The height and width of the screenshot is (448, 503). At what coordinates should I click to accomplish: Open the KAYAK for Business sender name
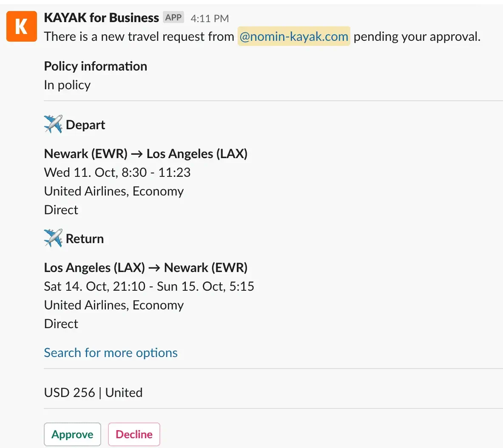point(101,18)
